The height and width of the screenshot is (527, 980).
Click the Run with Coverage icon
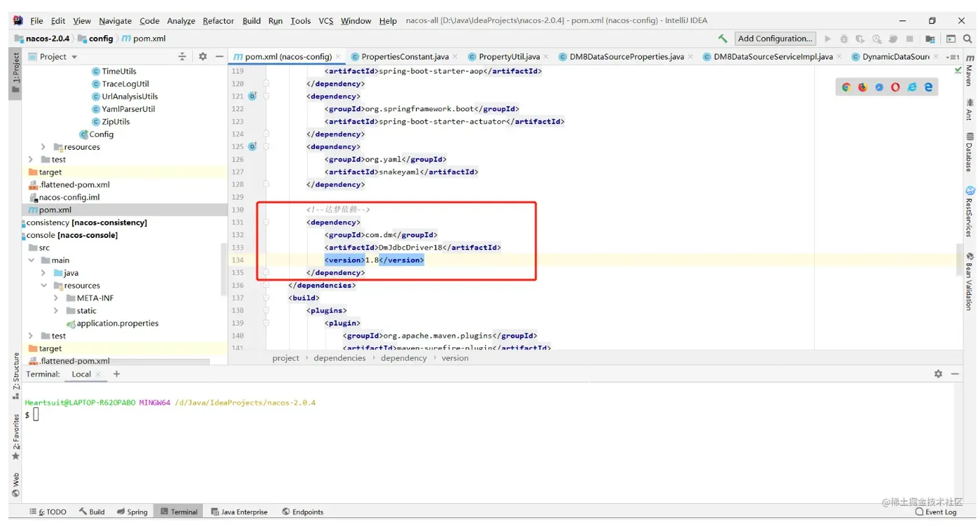860,39
